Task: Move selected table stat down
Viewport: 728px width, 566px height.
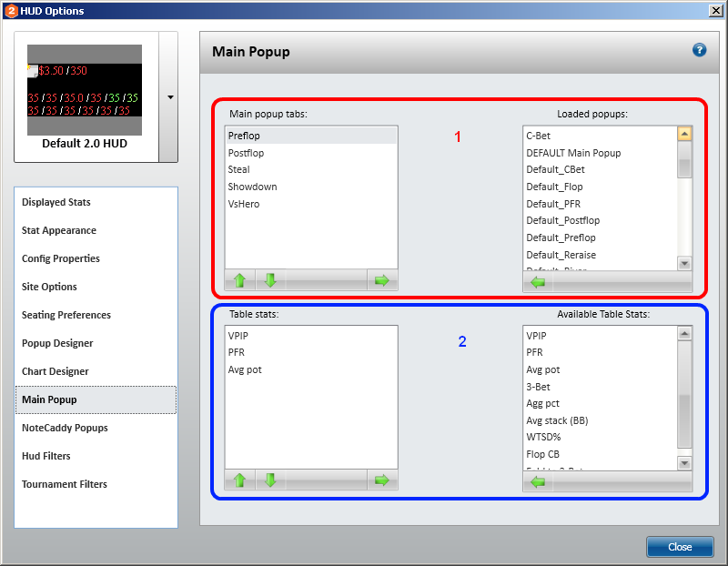Action: click(x=270, y=480)
